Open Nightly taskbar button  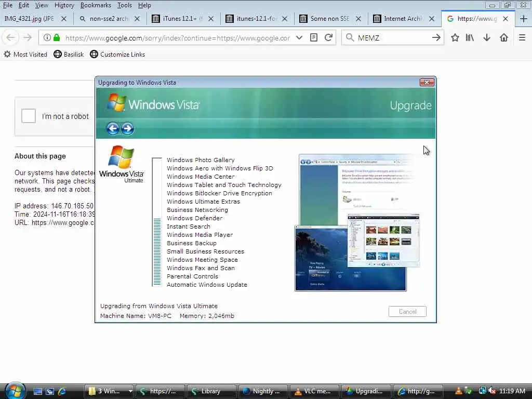coord(262,391)
